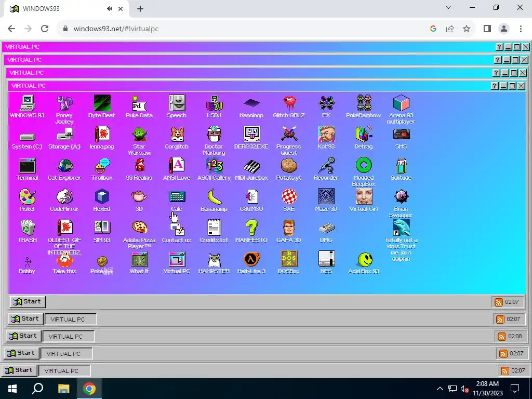Open the DOSBox icon
The width and height of the screenshot is (532, 399).
point(289,262)
